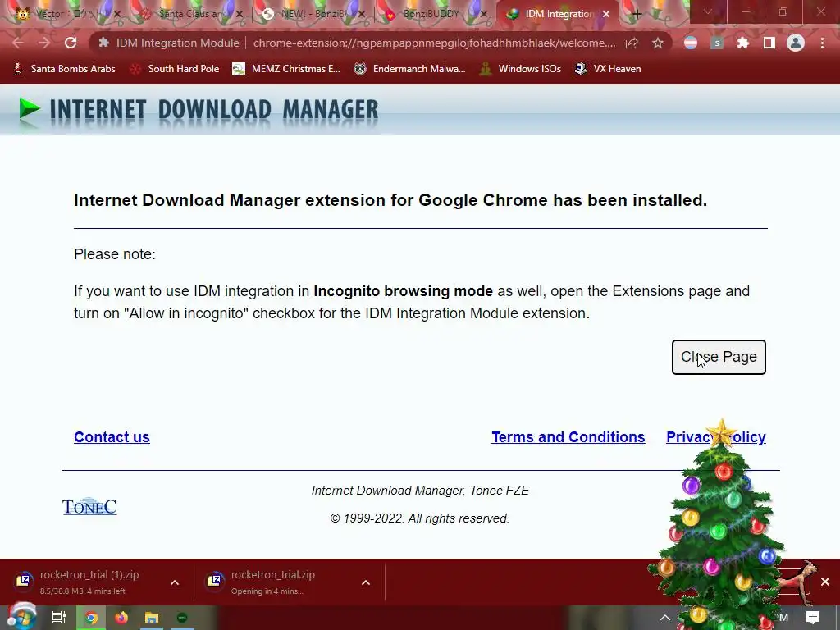Close the BonziBUDDY tab
The width and height of the screenshot is (840, 630).
pos(484,14)
